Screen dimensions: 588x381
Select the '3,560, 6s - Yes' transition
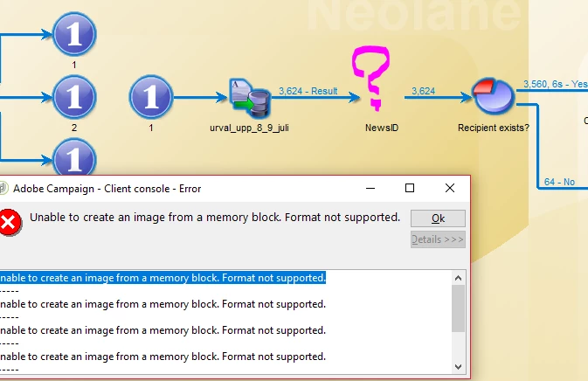pyautogui.click(x=556, y=84)
